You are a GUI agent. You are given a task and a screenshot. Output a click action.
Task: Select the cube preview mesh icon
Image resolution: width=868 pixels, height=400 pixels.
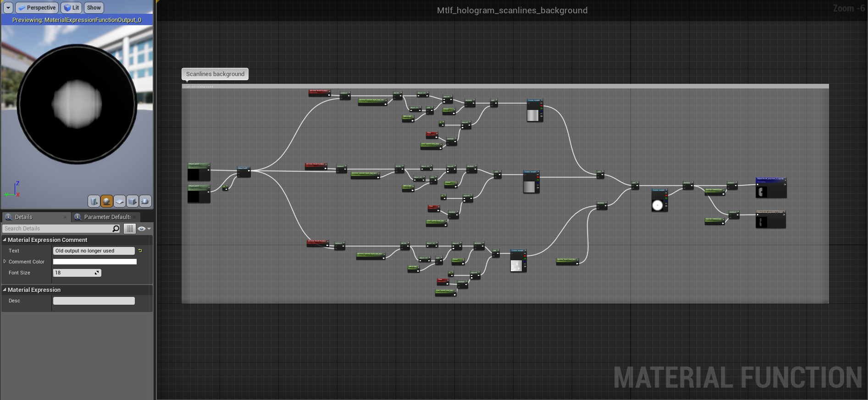133,201
